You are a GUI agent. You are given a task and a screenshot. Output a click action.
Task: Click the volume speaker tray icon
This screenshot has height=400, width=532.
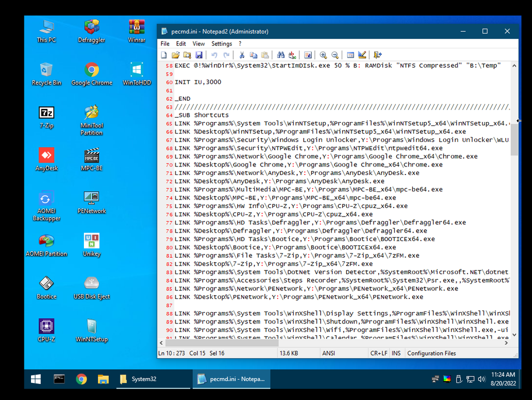point(482,379)
